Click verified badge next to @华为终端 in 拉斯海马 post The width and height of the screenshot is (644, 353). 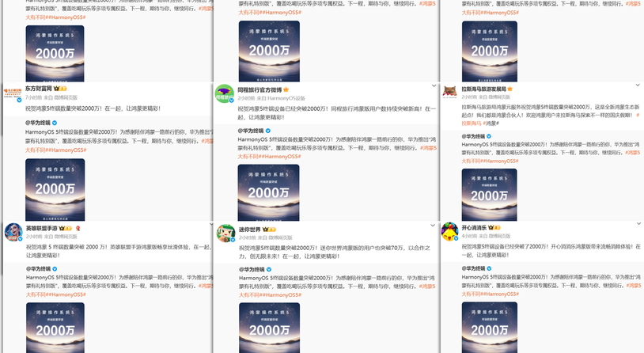tap(489, 136)
